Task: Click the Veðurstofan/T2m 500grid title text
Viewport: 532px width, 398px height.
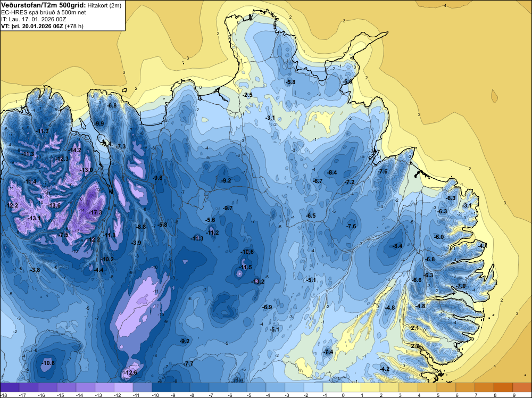Action: coord(44,5)
